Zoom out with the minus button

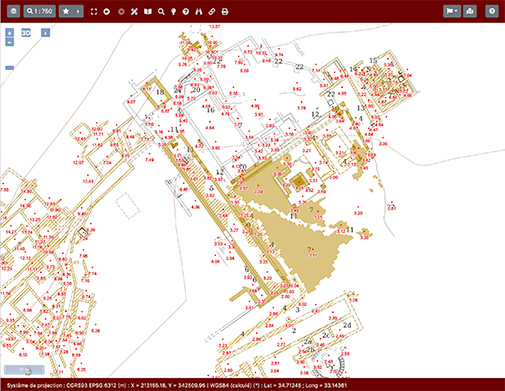click(10, 42)
